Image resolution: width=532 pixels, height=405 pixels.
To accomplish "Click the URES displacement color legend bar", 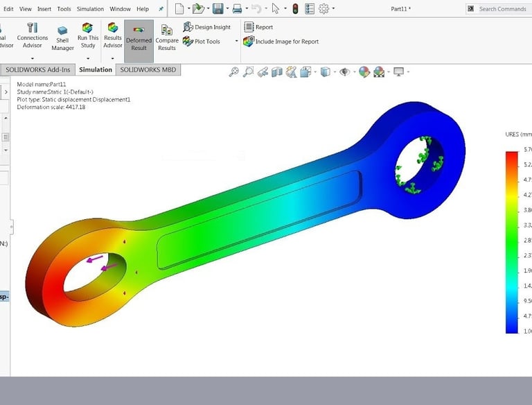I will [x=512, y=242].
